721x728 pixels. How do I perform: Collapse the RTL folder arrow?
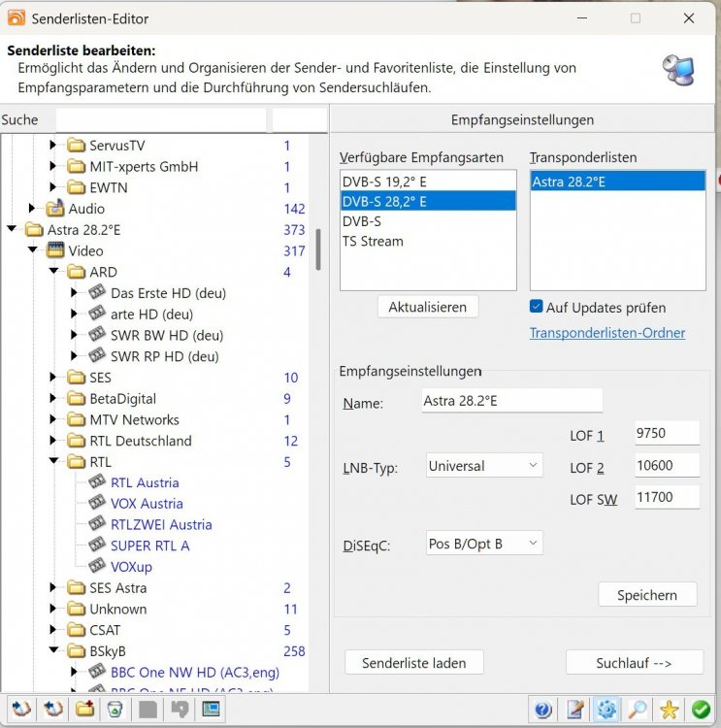[x=53, y=461]
